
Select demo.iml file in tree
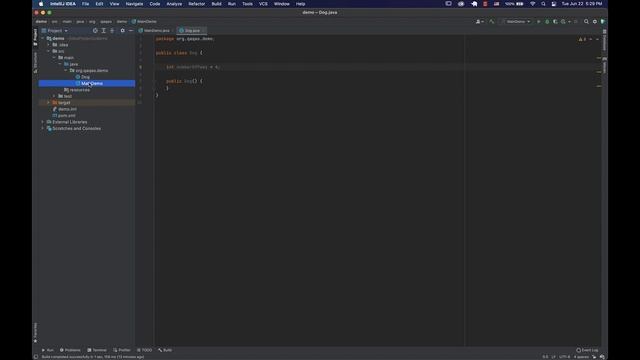click(67, 109)
